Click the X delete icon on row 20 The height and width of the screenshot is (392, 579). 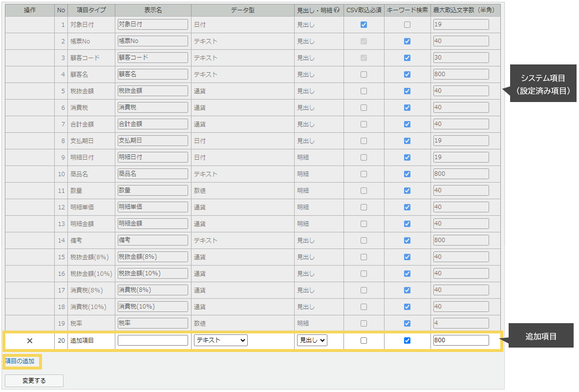point(30,341)
